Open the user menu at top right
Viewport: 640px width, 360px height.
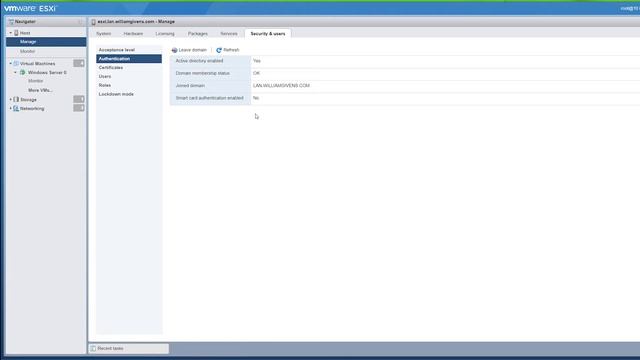(x=630, y=8)
